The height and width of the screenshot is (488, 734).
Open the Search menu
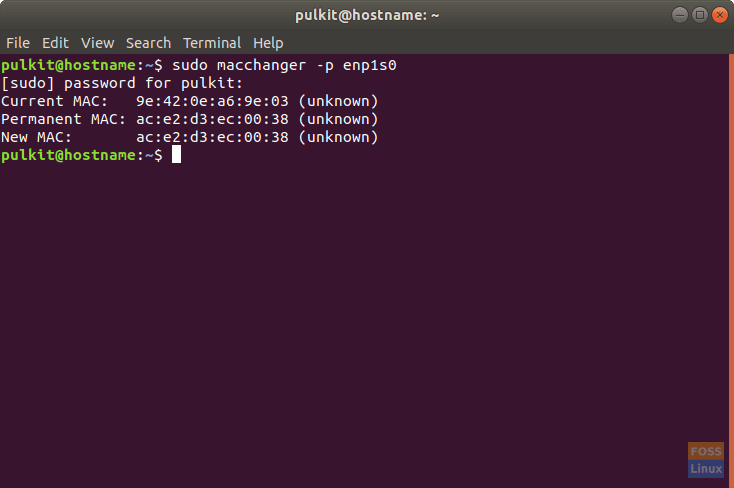click(x=148, y=43)
